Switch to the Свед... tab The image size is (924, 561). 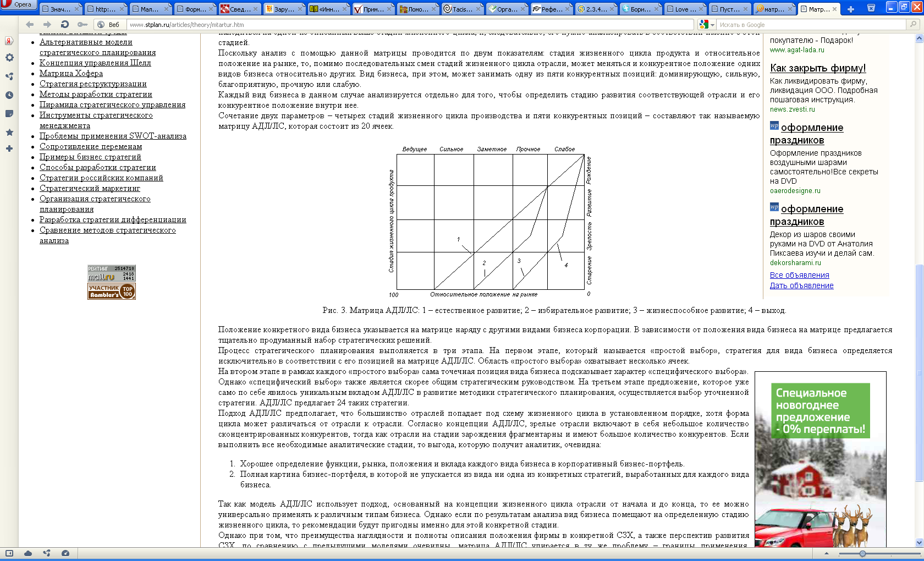tap(240, 9)
